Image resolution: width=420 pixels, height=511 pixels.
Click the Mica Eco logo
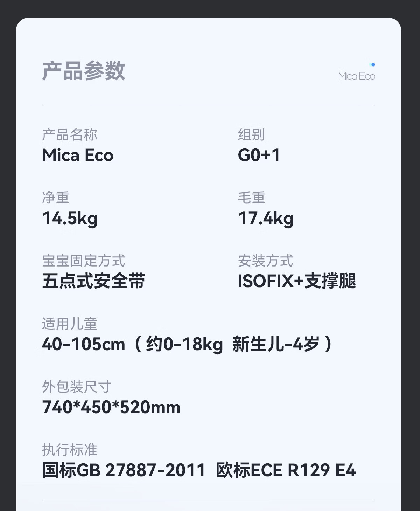356,76
